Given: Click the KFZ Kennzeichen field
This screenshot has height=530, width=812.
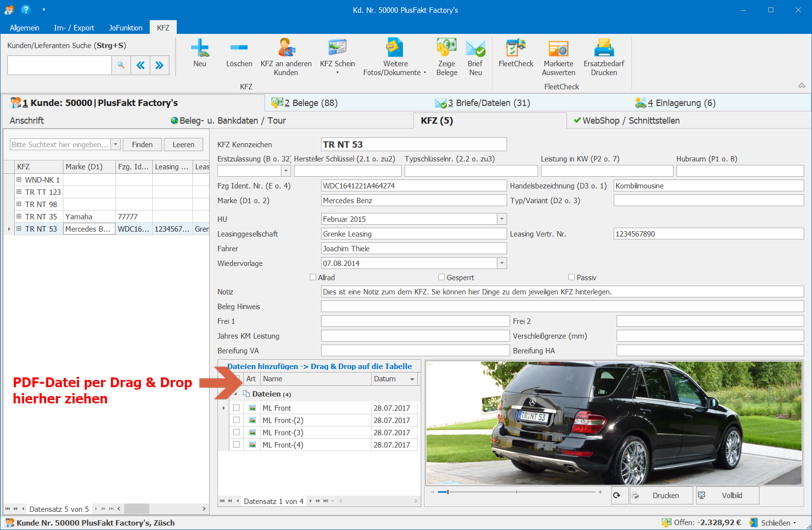Looking at the screenshot, I should (x=414, y=144).
